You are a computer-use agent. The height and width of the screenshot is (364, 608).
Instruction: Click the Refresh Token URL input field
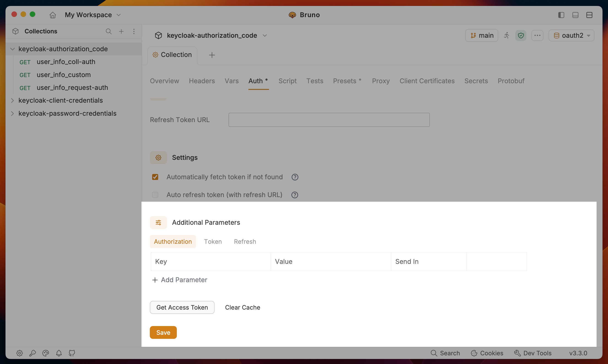pos(329,120)
